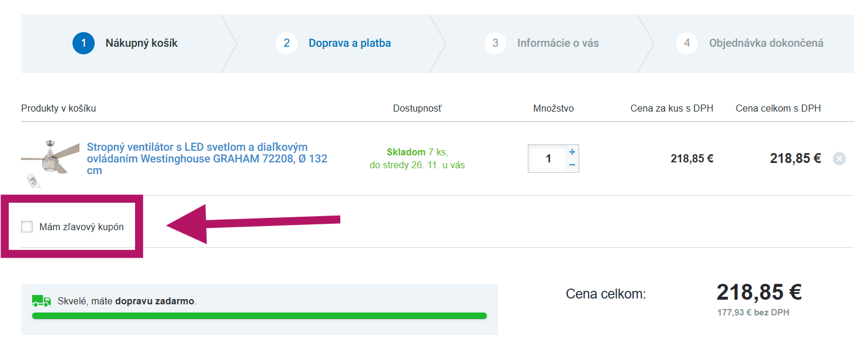
Task: Click the step 2 number circle
Action: coord(286,43)
